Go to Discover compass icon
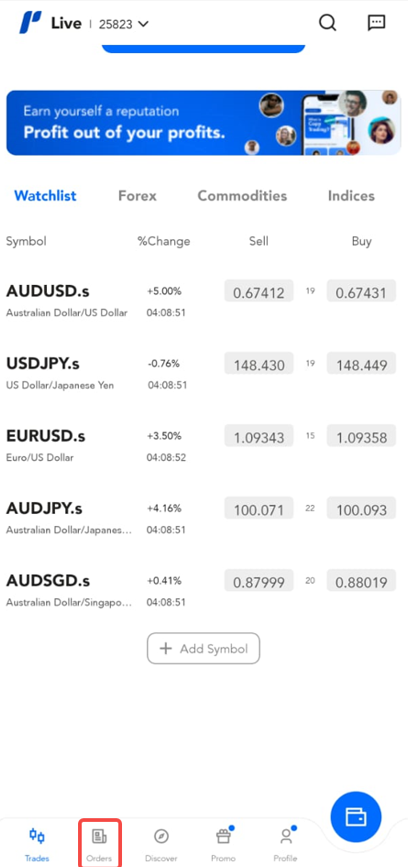This screenshot has width=408, height=867. click(161, 836)
